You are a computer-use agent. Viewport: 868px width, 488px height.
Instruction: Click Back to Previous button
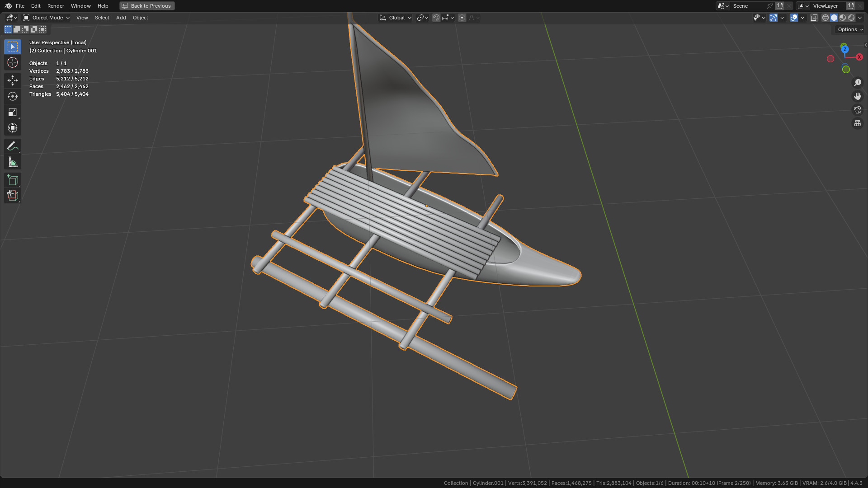coord(147,6)
